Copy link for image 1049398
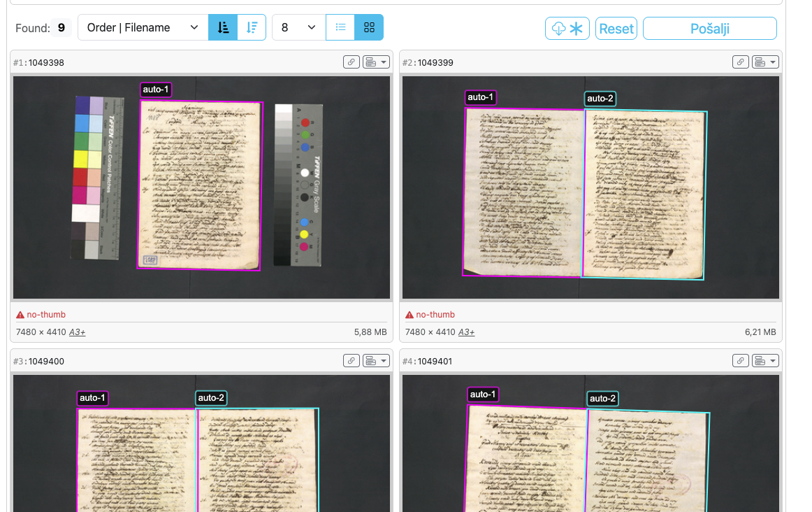 tap(351, 62)
